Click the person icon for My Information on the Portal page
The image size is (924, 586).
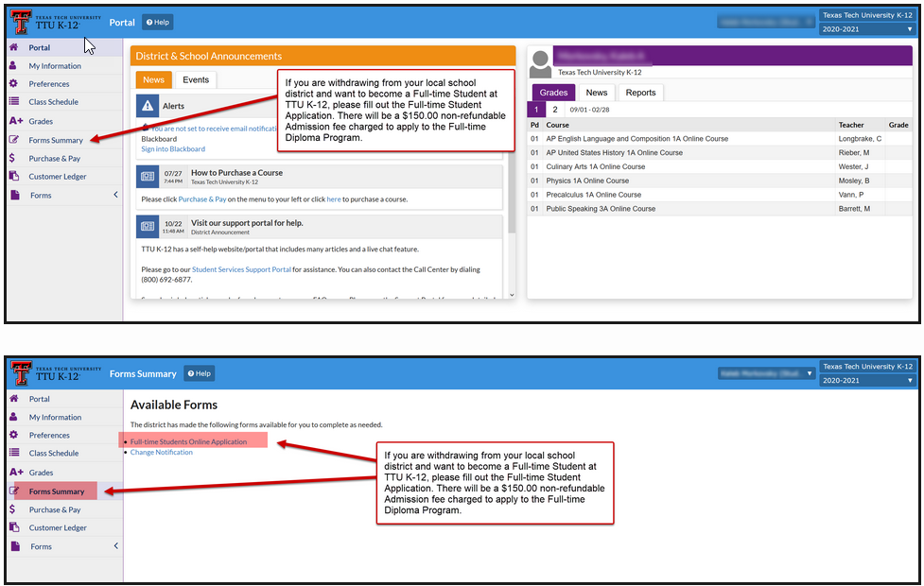point(13,65)
